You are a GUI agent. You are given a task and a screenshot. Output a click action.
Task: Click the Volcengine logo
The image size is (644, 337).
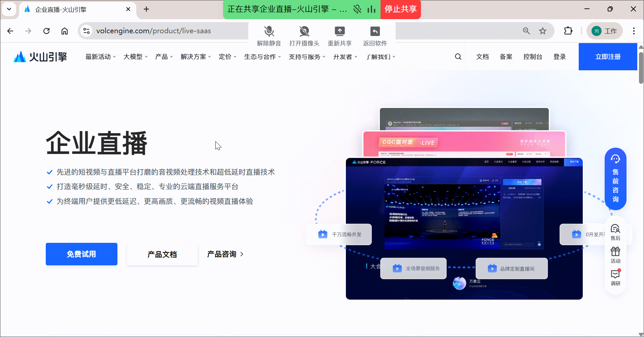tap(40, 57)
